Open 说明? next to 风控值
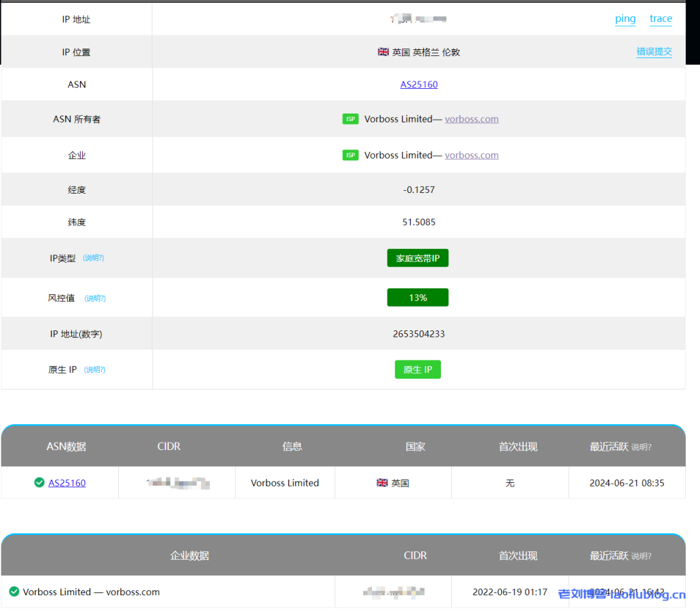Screen dimensions: 700x615 point(94,298)
